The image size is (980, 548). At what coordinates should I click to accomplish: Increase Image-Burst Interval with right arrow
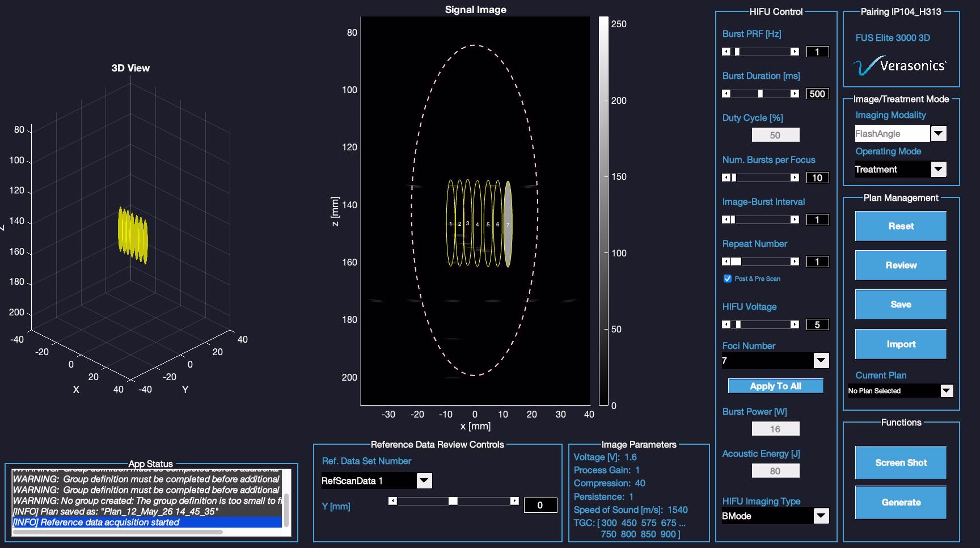pyautogui.click(x=795, y=220)
